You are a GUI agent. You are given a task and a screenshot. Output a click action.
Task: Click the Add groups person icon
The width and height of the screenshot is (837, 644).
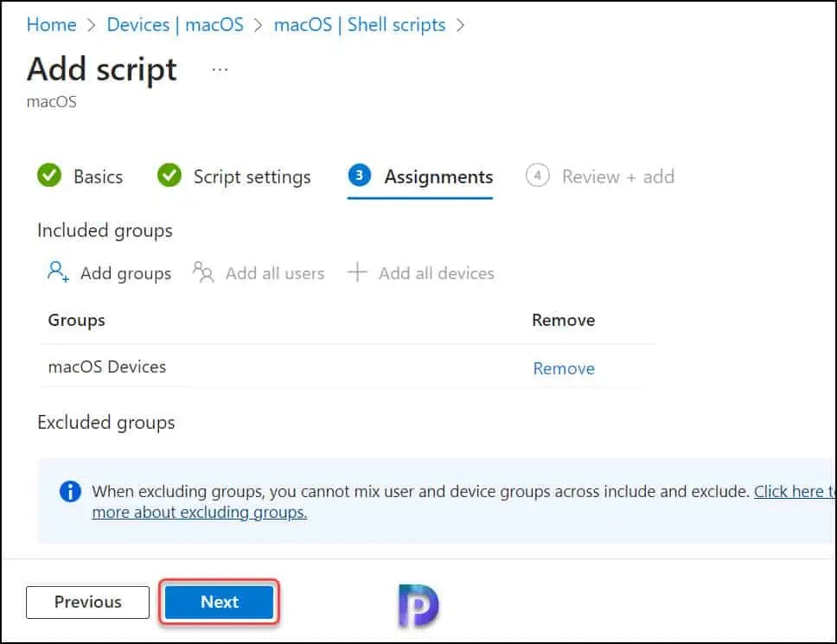tap(54, 272)
